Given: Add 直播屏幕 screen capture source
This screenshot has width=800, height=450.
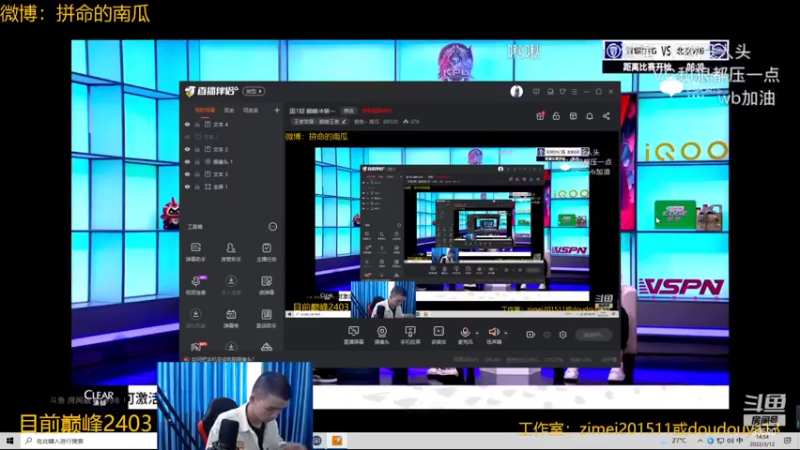Looking at the screenshot, I should point(353,335).
